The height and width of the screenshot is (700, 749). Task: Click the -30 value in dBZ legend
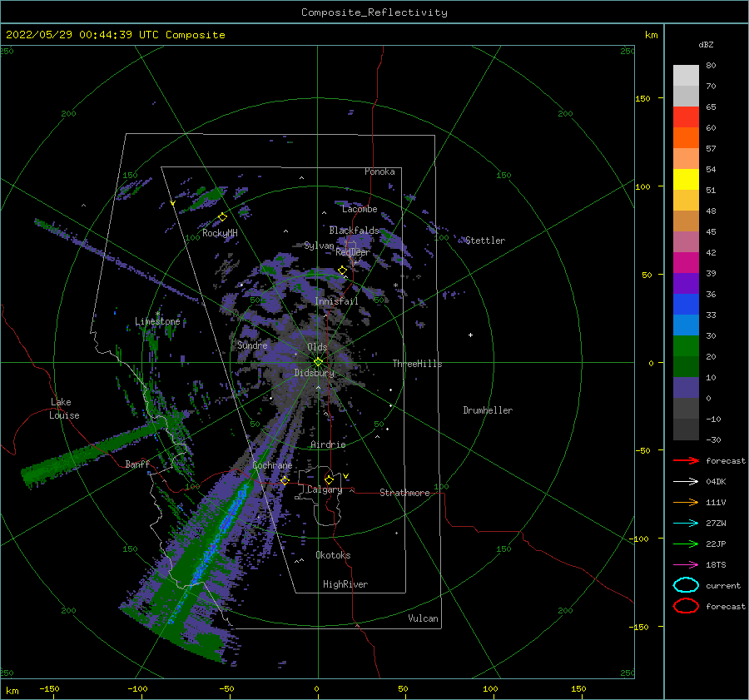tap(713, 439)
